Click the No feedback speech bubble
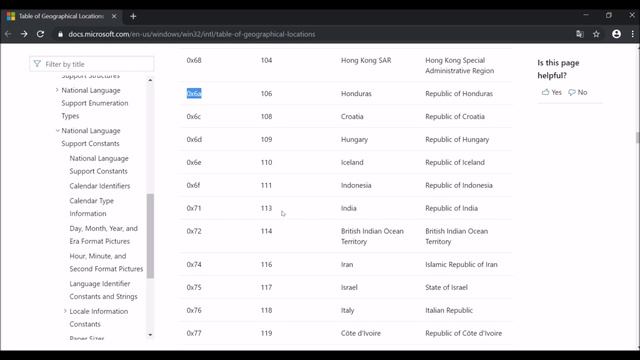The height and width of the screenshot is (360, 640). click(572, 92)
